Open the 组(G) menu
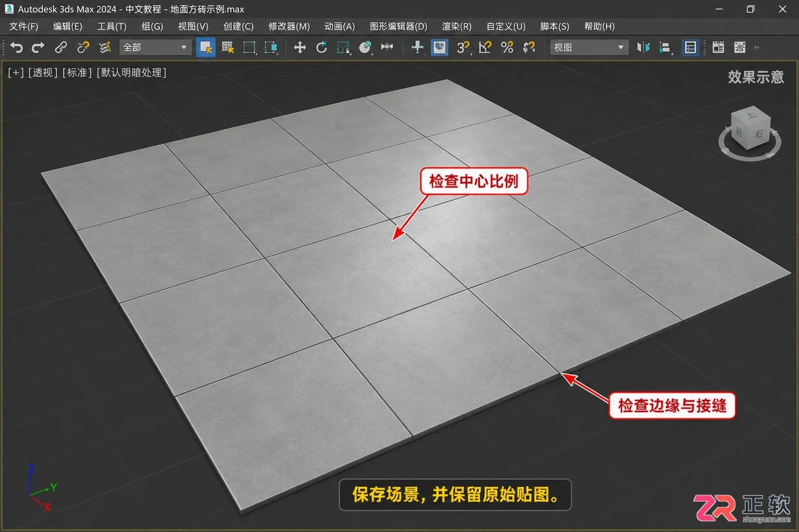Screen dimensions: 799x532 pyautogui.click(x=152, y=26)
